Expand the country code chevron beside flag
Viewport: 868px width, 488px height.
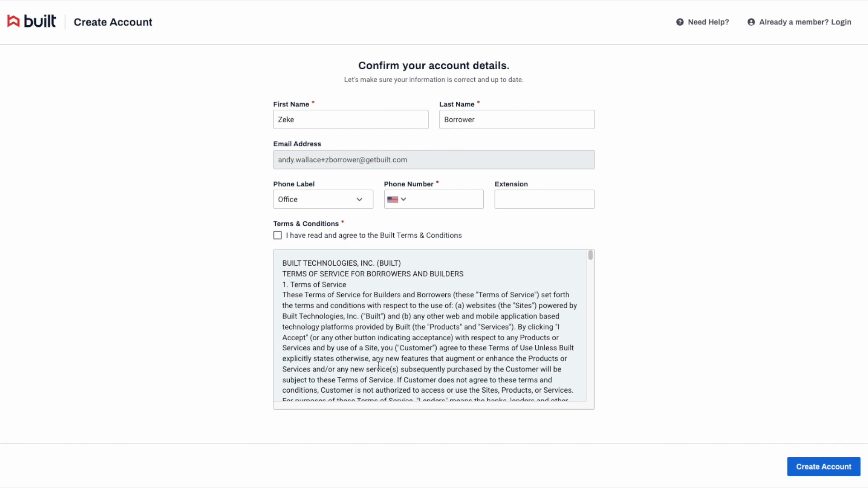pyautogui.click(x=404, y=199)
